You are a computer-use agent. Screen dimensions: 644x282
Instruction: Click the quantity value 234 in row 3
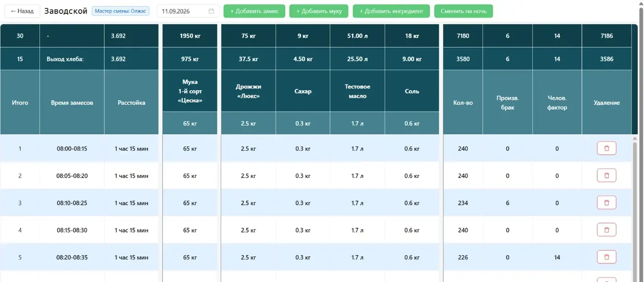click(x=463, y=203)
